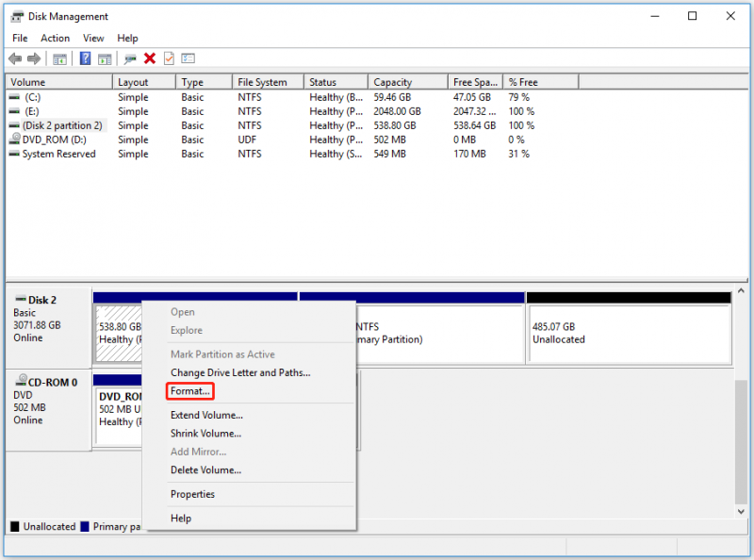Open the Action menu
The image size is (754, 560).
point(55,38)
